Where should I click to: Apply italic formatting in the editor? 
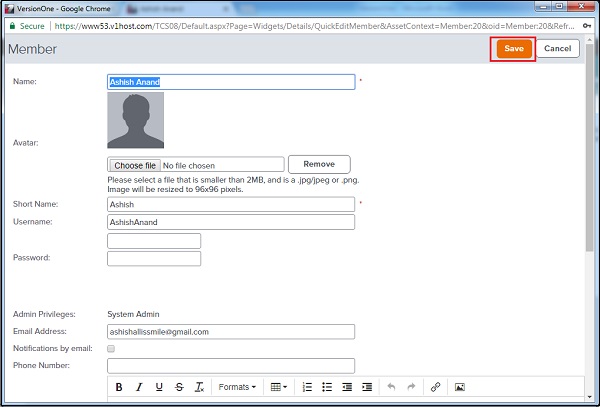139,387
